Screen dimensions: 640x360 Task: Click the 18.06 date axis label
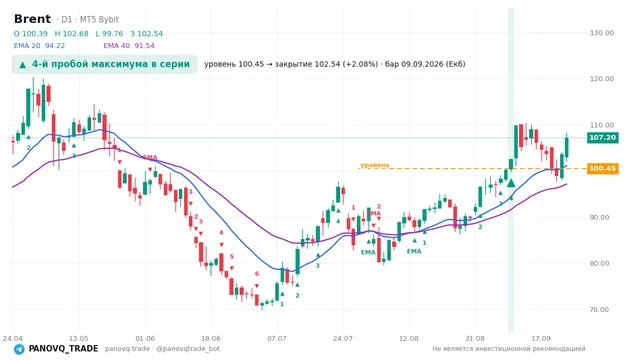coord(211,338)
